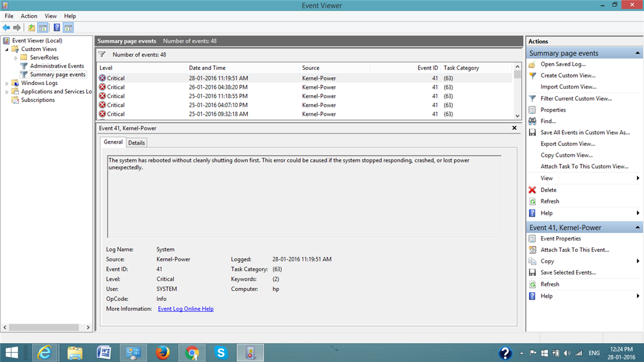The image size is (644, 362).
Task: Click the Filter Current Custom View funnel icon
Action: point(532,99)
